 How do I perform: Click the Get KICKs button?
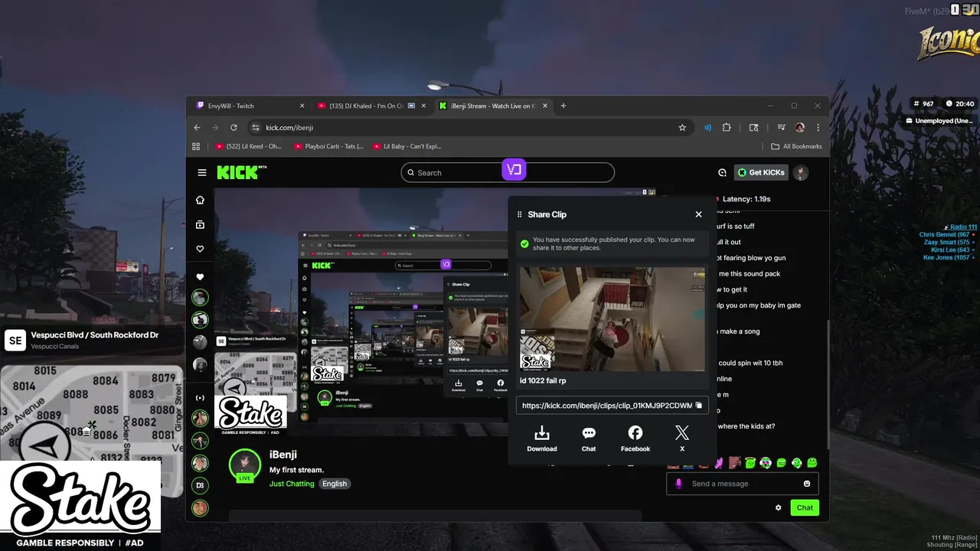click(x=761, y=173)
